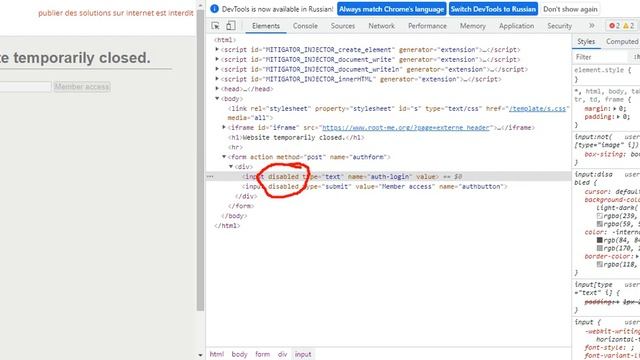Select the div breadcrumb
This screenshot has height=360, width=640.
tap(282, 354)
